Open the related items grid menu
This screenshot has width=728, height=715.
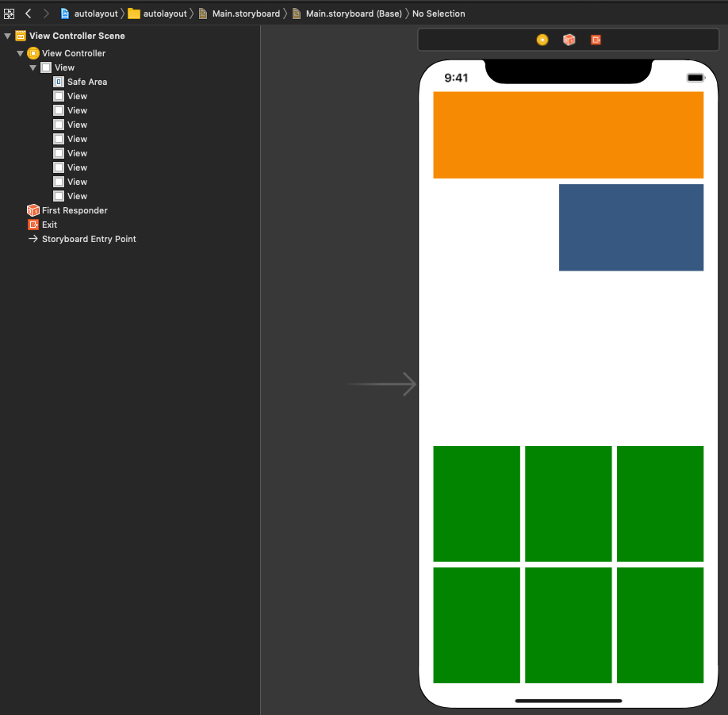(10, 14)
